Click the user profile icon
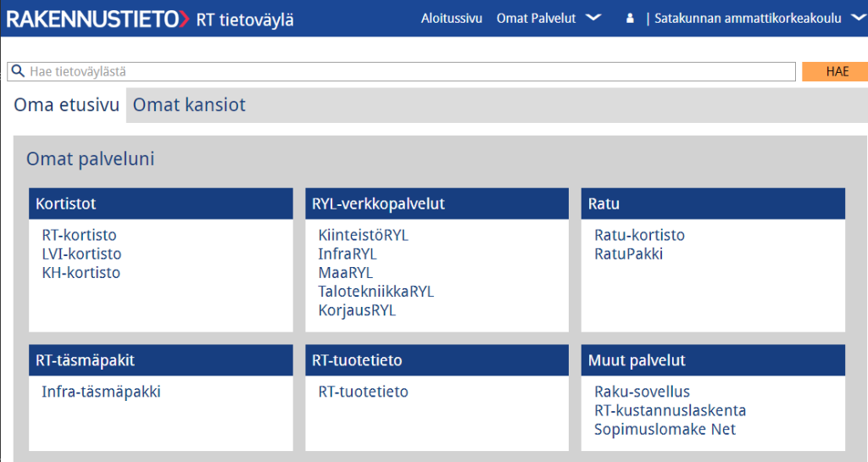Image resolution: width=868 pixels, height=462 pixels. click(x=630, y=19)
